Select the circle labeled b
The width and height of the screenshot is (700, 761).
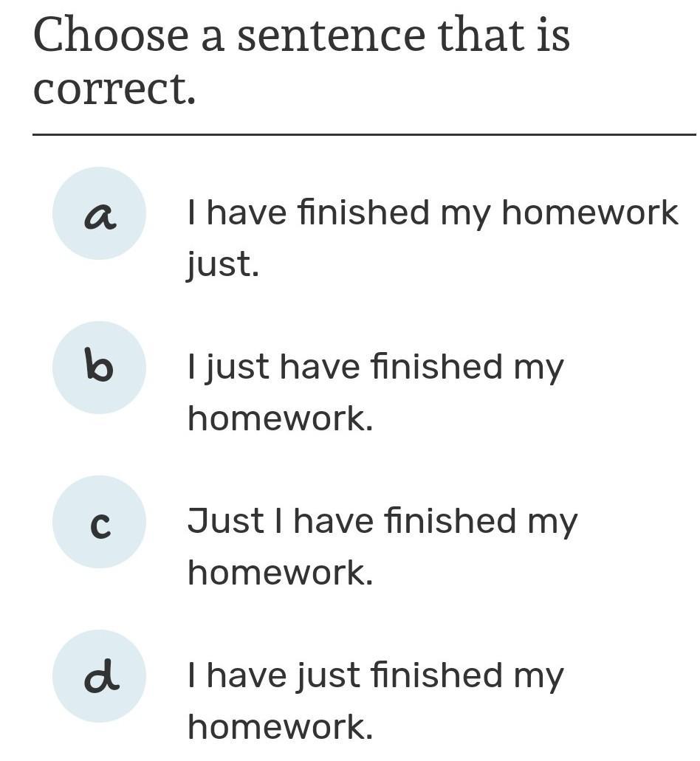(x=99, y=368)
